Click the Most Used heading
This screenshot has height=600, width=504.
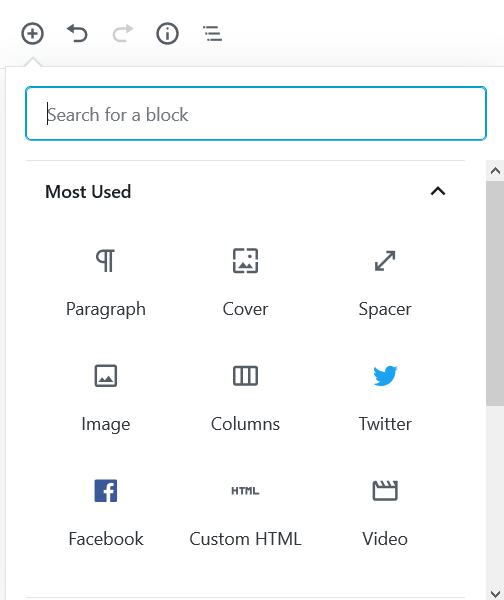coord(88,192)
